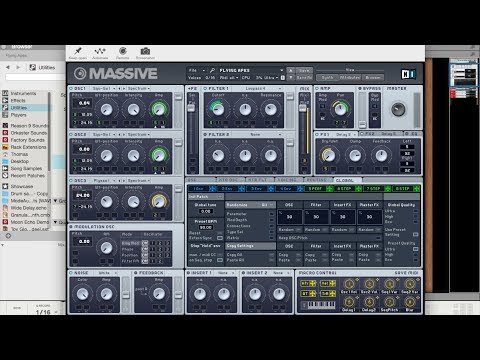This screenshot has height=360, width=480.
Task: Toggle the Extern Sync checkbox
Action: pyautogui.click(x=220, y=238)
